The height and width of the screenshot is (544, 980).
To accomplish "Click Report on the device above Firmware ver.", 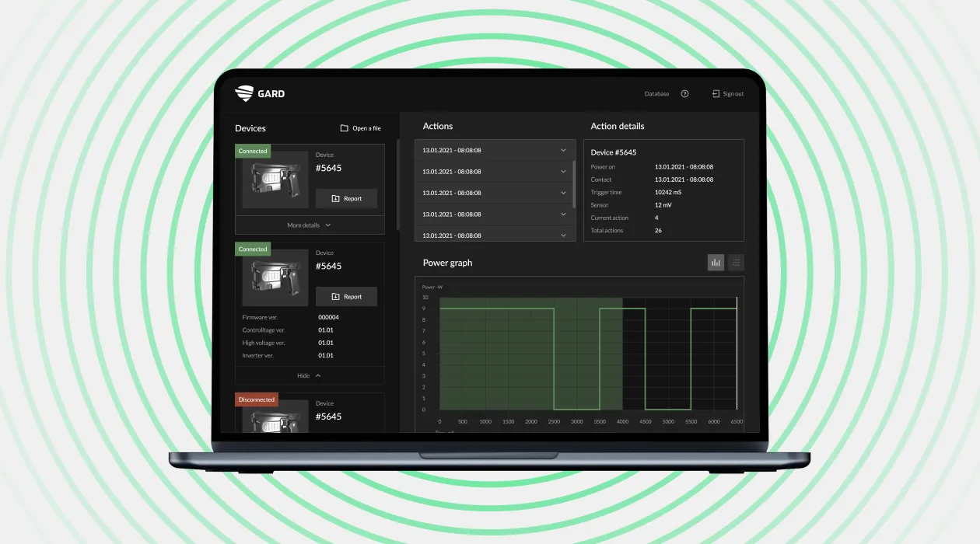I will click(346, 297).
